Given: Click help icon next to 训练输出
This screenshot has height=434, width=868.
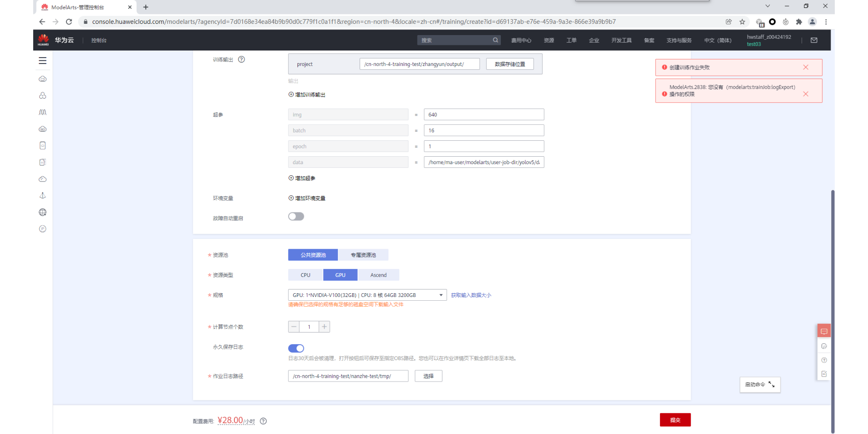Looking at the screenshot, I should (x=241, y=59).
